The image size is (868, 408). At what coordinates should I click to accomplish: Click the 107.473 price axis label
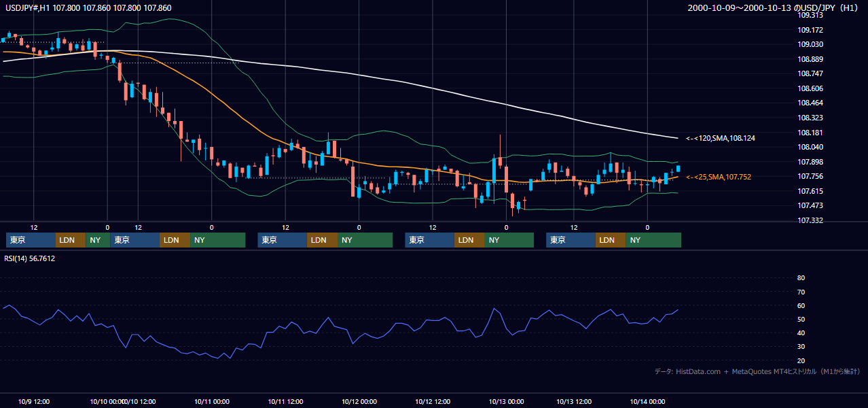click(810, 205)
